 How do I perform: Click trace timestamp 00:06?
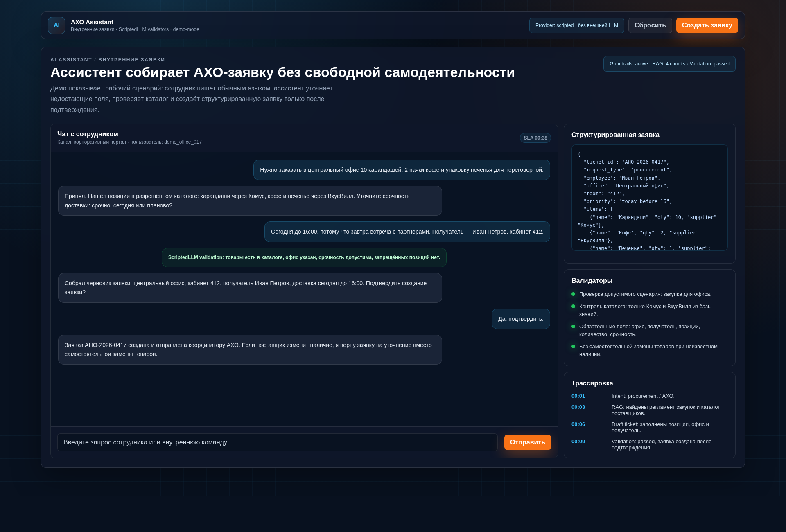[x=578, y=424]
